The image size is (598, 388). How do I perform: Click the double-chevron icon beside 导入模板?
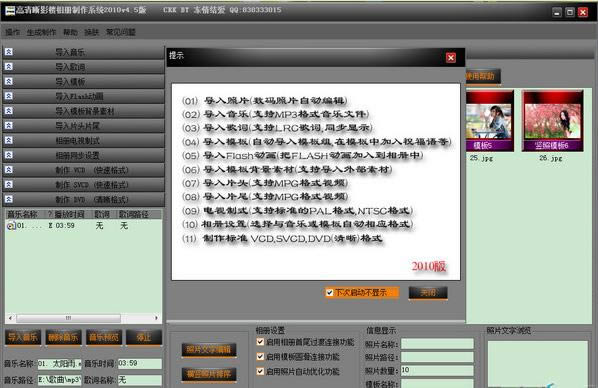(x=9, y=81)
